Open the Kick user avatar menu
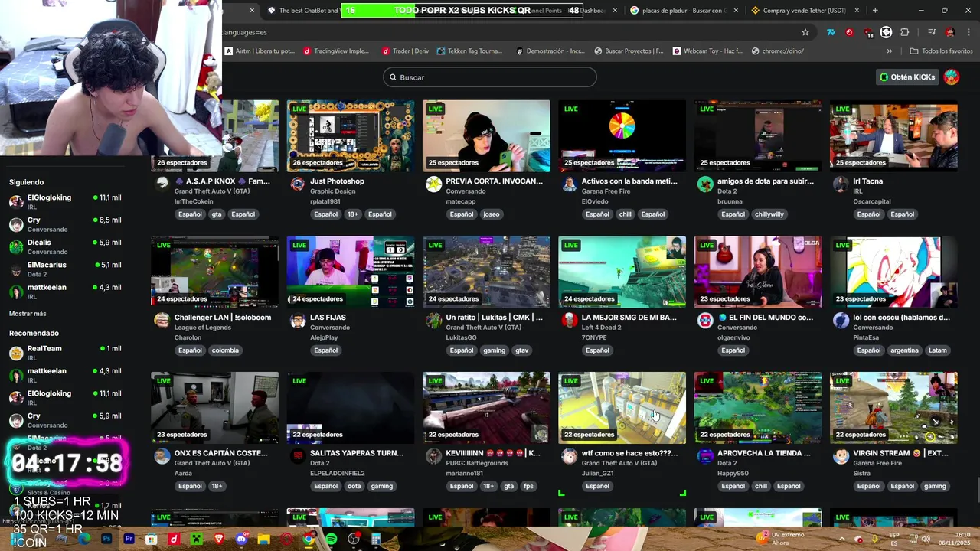The image size is (980, 551). (951, 77)
